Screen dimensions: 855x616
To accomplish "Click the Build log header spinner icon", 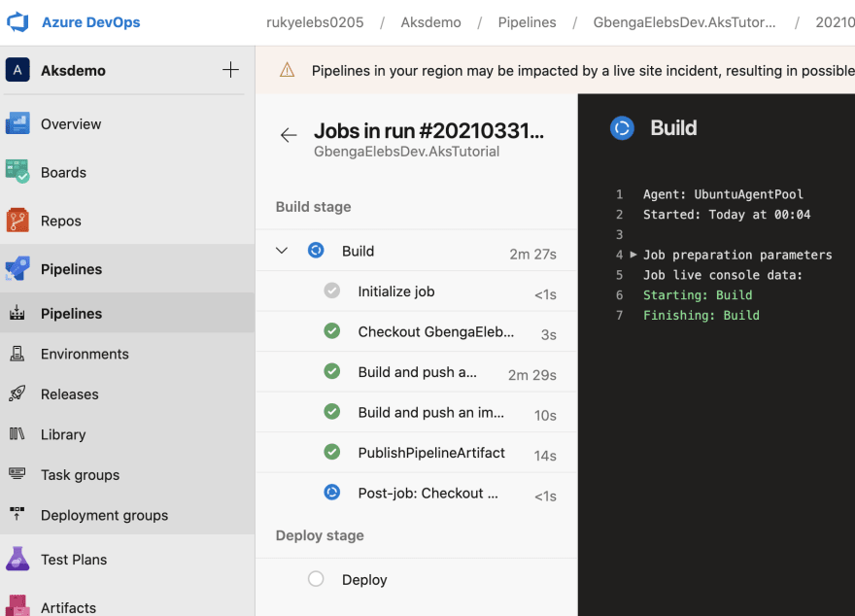I will coord(622,128).
